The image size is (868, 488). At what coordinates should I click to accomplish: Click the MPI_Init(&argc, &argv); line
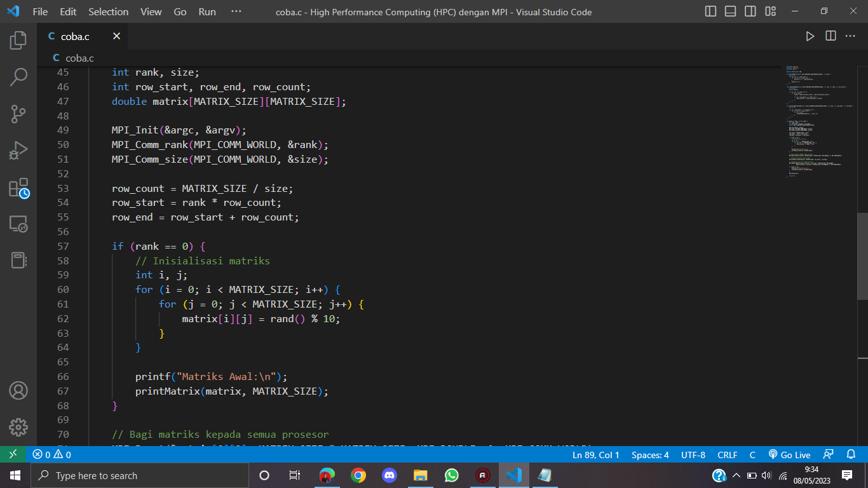[x=179, y=130]
